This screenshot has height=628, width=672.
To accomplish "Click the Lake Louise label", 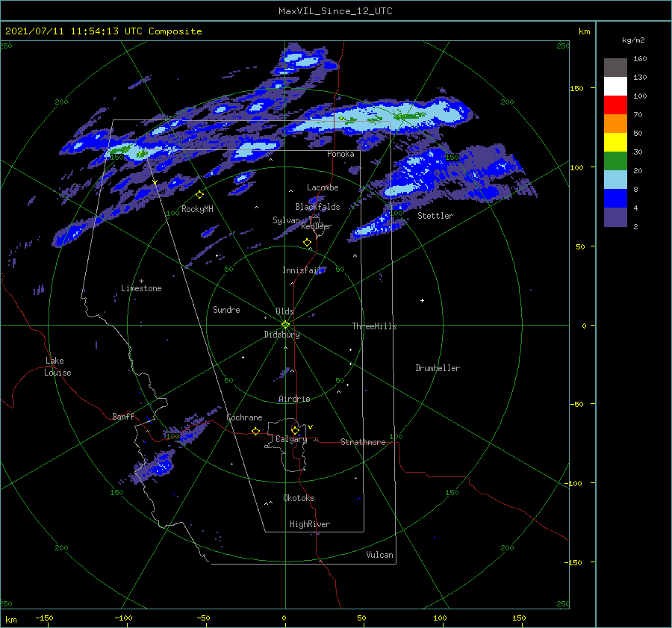I will [x=57, y=367].
